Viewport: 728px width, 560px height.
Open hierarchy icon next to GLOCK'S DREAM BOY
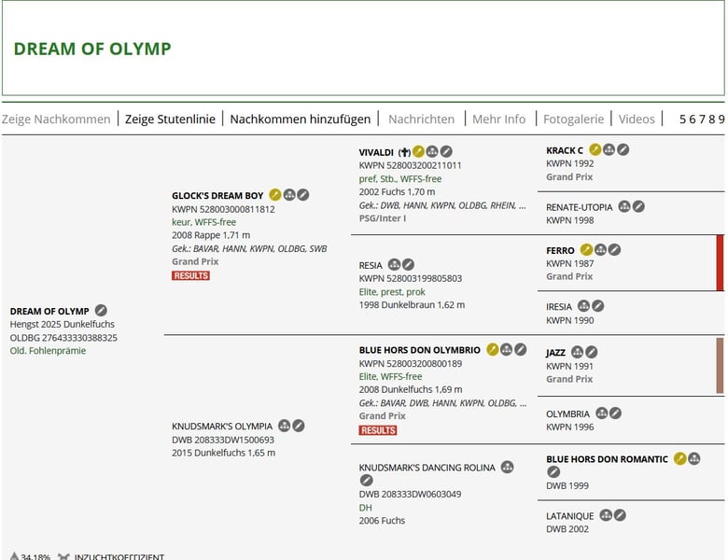pos(289,195)
